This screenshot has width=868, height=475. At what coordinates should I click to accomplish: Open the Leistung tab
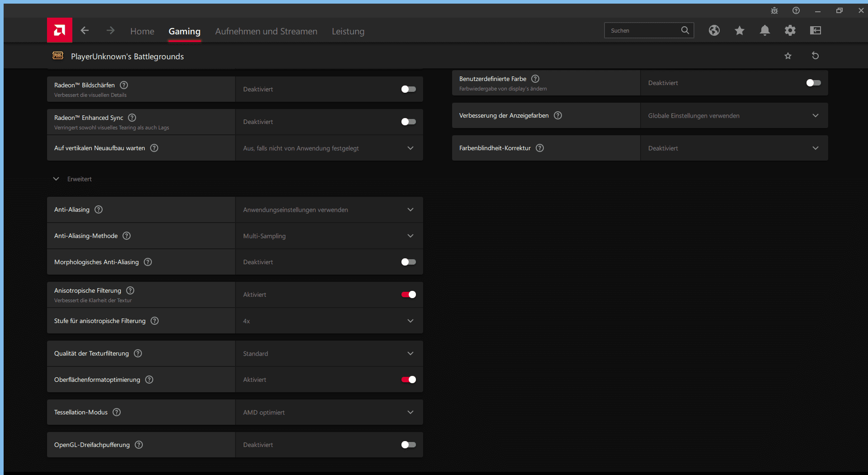348,31
